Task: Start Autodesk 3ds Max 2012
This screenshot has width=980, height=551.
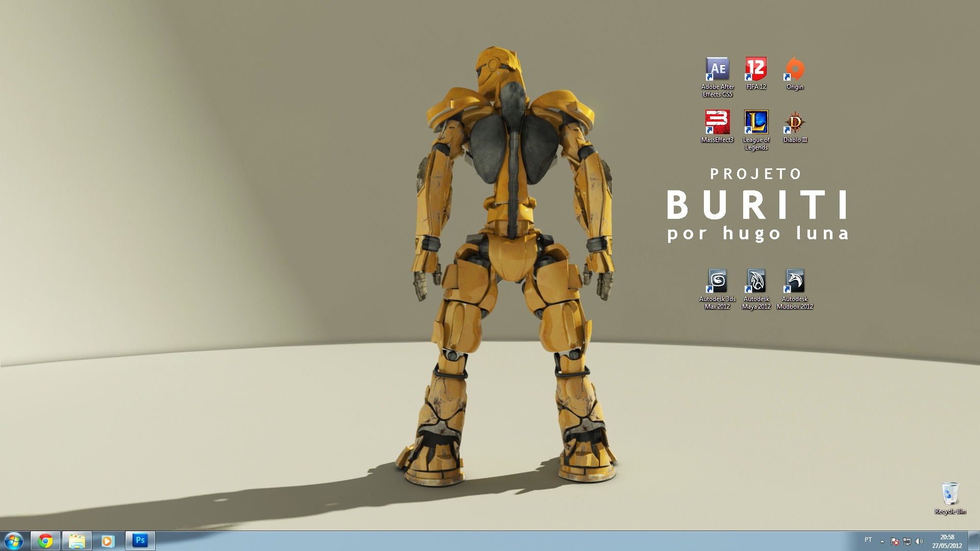Action: tap(718, 281)
